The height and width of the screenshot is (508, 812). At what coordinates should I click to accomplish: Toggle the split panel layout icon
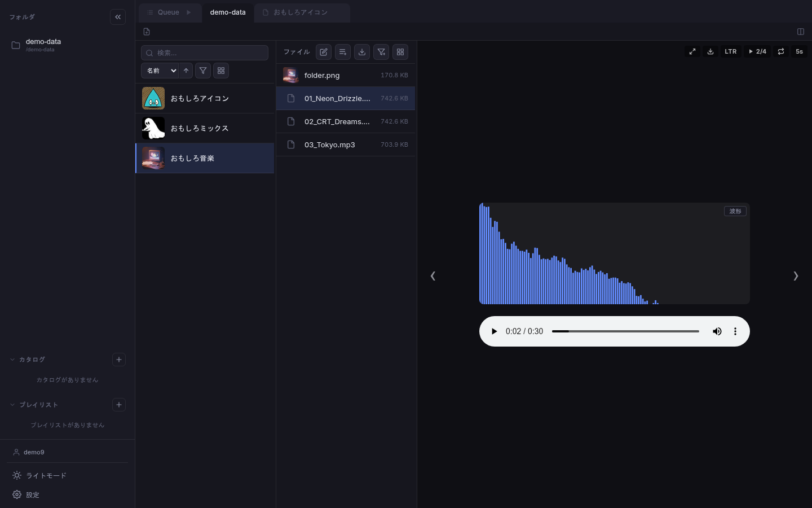point(800,32)
